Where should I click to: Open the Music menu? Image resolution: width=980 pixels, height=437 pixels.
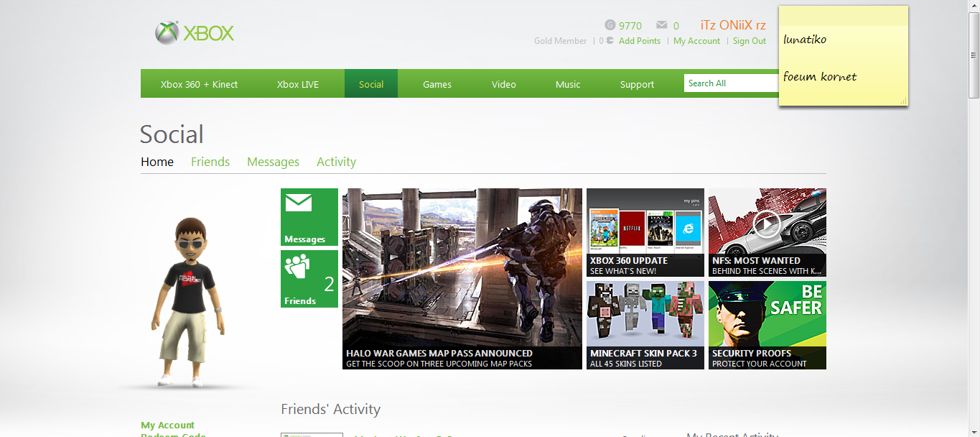568,84
